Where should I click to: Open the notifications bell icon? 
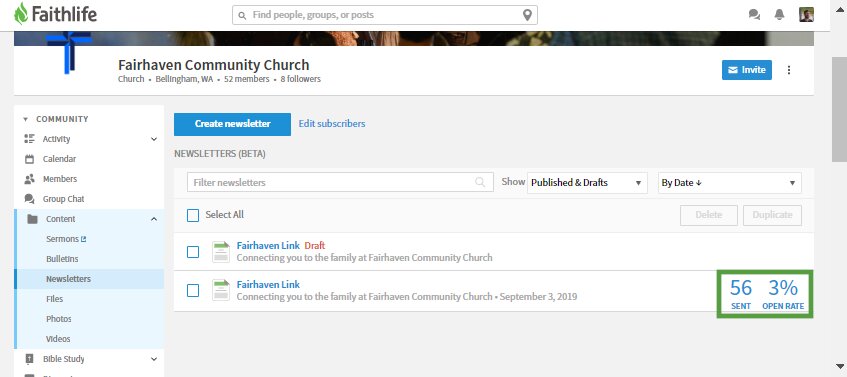point(779,15)
